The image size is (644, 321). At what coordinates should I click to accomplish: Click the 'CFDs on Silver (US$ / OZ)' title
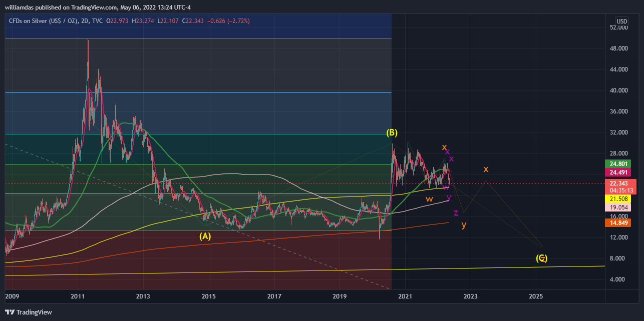point(43,21)
